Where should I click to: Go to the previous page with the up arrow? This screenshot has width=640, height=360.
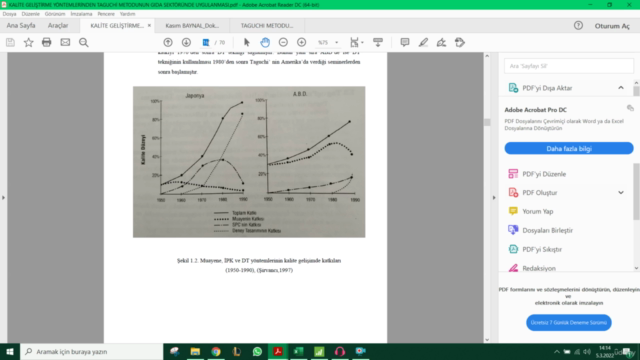(168, 42)
